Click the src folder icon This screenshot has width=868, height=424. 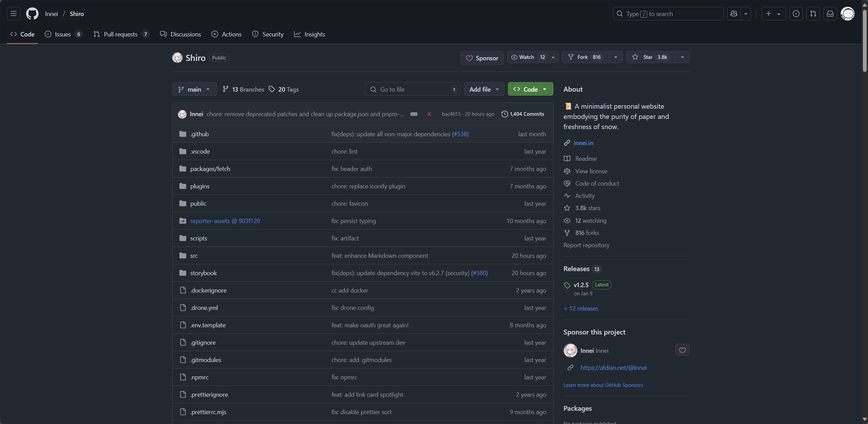(183, 255)
